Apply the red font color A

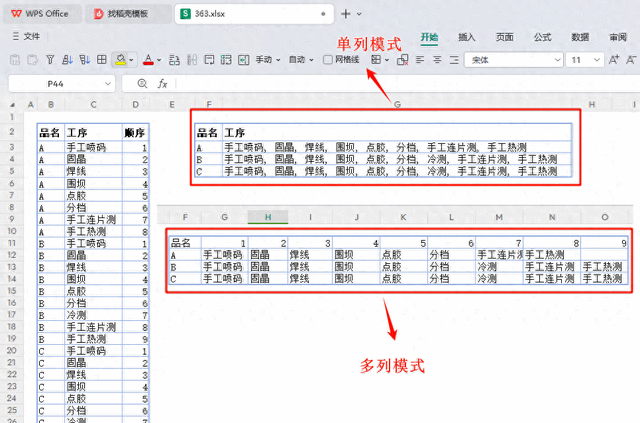[x=149, y=60]
